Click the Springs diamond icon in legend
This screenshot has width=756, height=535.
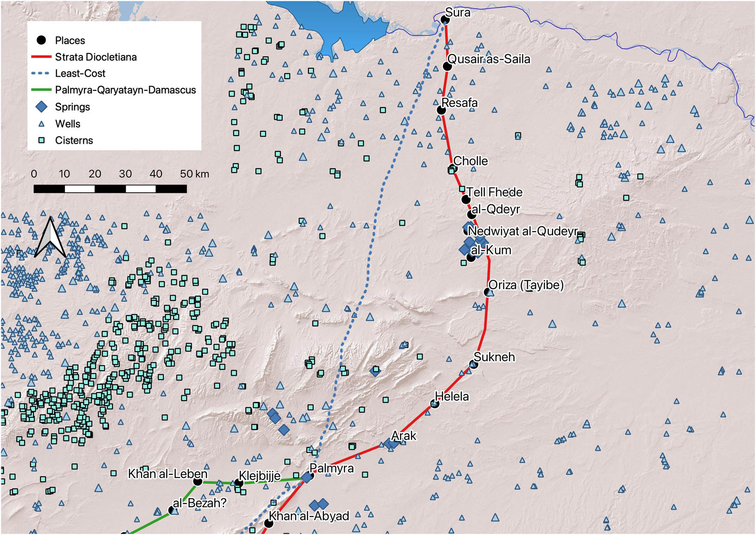click(x=41, y=107)
